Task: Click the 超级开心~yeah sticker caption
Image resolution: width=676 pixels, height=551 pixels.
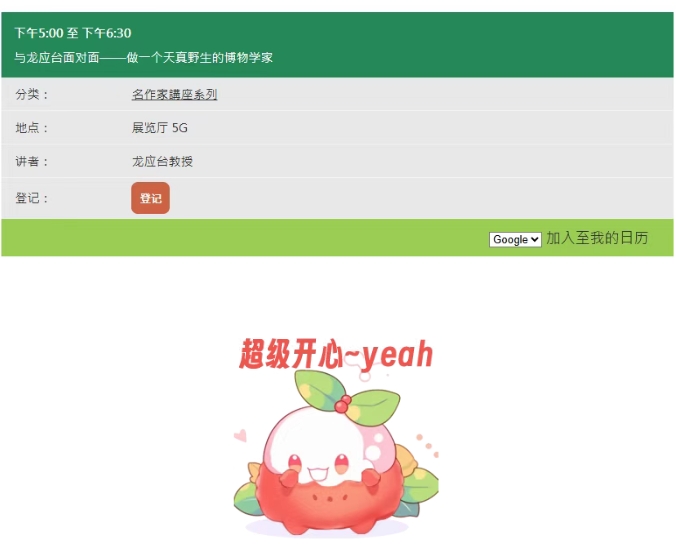Action: pyautogui.click(x=335, y=354)
